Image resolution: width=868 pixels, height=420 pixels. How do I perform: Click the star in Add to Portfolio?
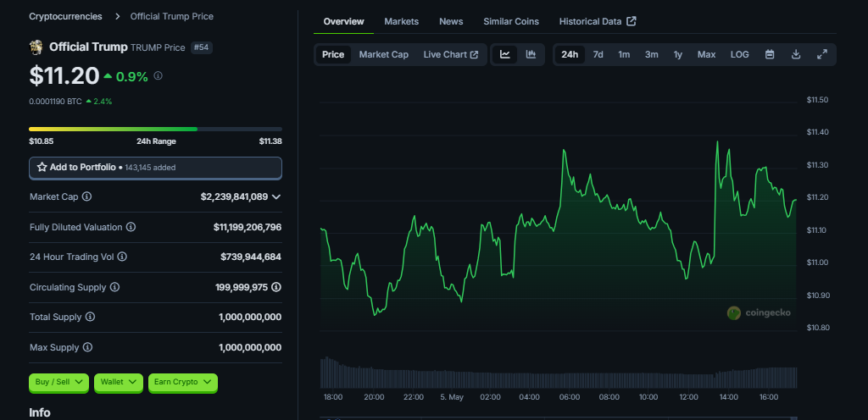42,167
